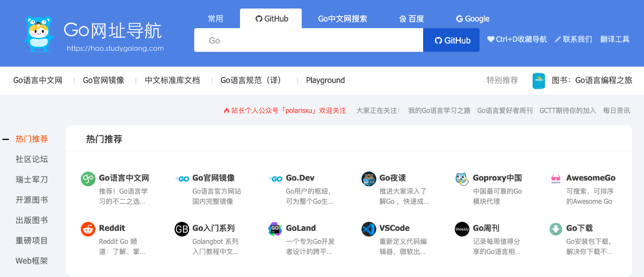Open 图书：Go语言编程之旅 link
Screen dimensions: 644x277
pyautogui.click(x=592, y=80)
